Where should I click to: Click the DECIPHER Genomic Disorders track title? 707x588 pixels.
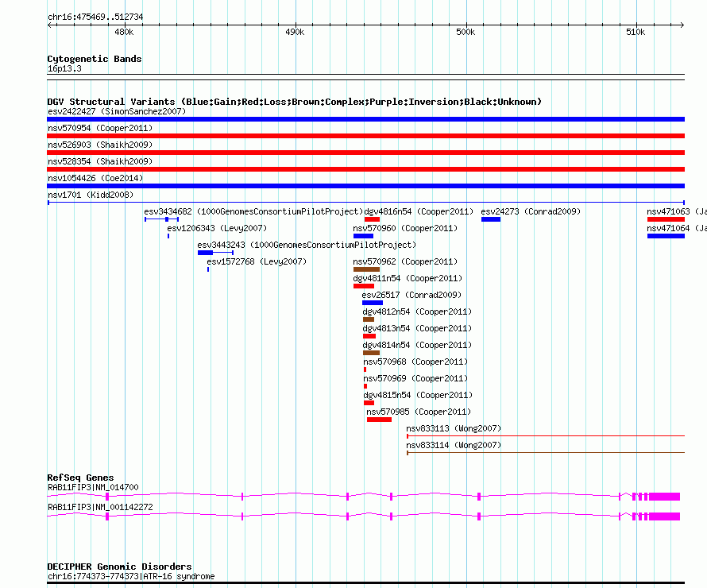tap(119, 567)
